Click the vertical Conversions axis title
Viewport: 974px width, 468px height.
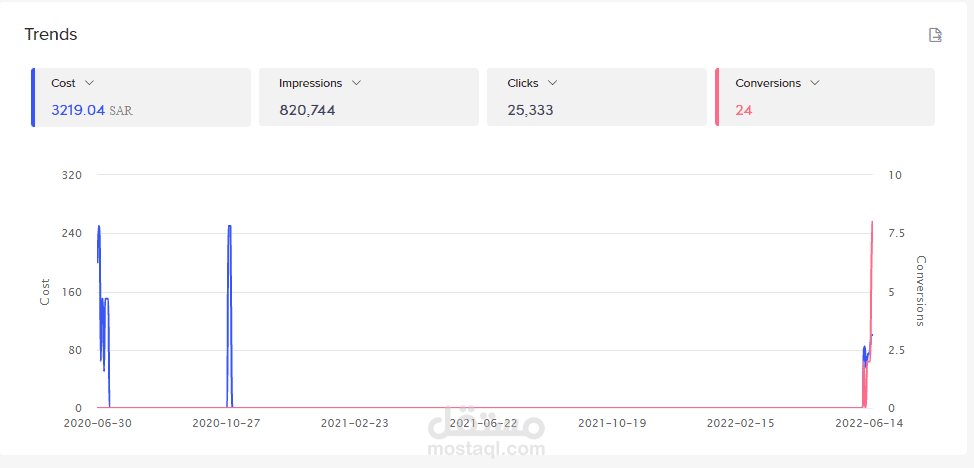pos(921,291)
